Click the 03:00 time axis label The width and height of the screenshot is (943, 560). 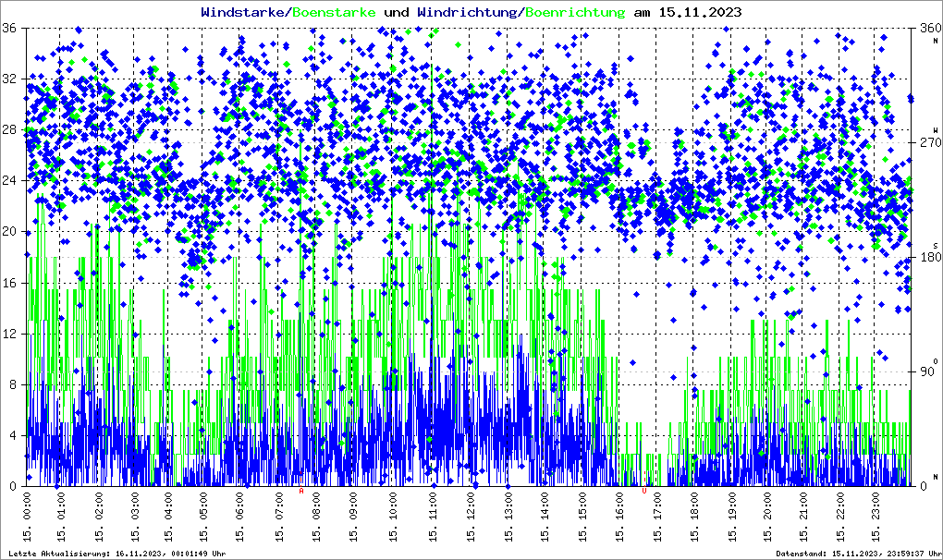[x=135, y=517]
